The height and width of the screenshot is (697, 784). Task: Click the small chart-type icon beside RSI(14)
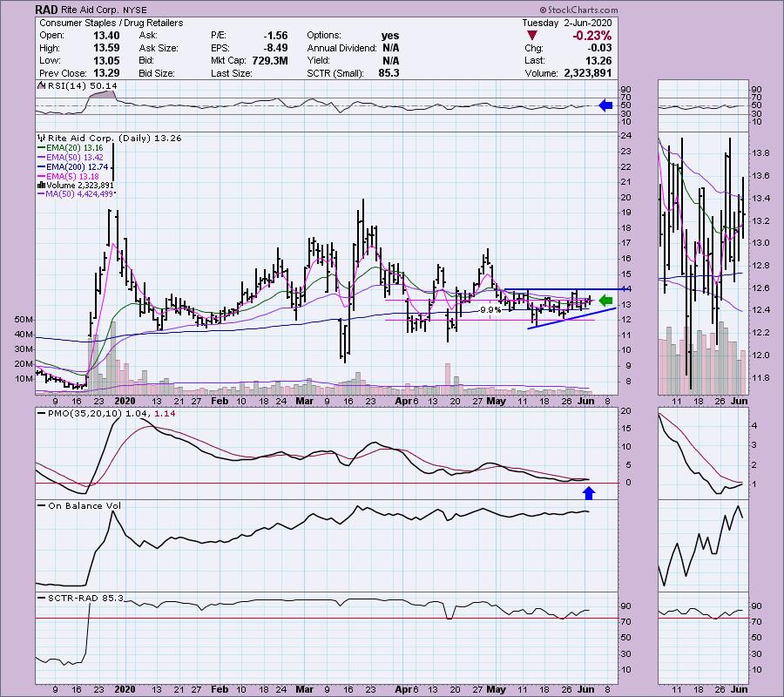coord(42,86)
